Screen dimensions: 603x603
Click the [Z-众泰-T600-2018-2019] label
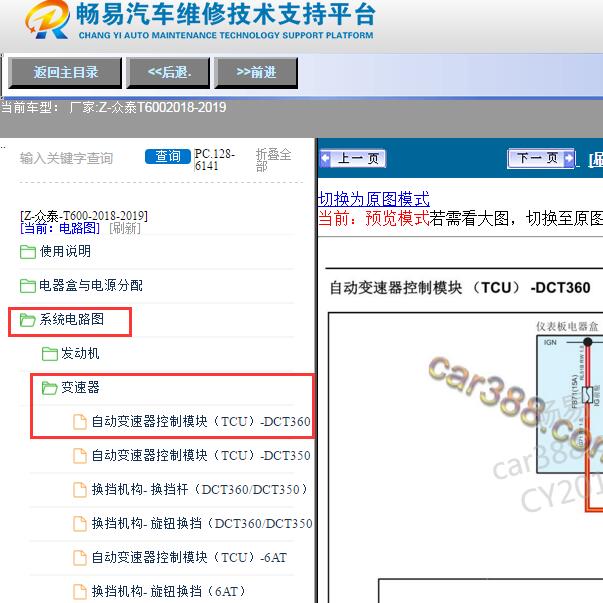coord(84,216)
